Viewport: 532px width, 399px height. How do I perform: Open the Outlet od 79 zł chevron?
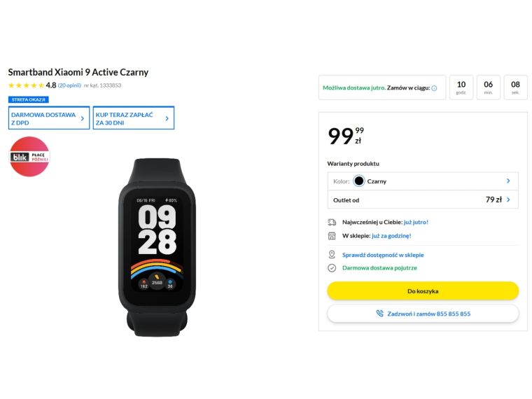508,199
